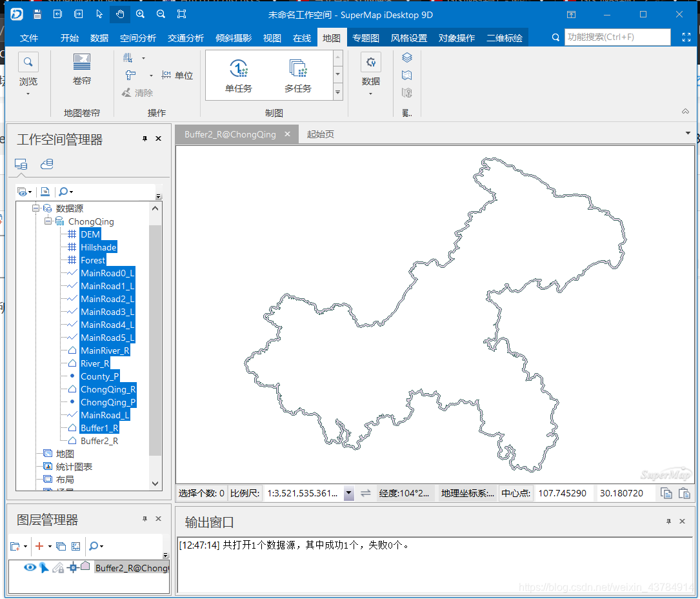The height and width of the screenshot is (599, 700).
Task: Switch to the 空间分析 ribbon tab
Action: 138,38
